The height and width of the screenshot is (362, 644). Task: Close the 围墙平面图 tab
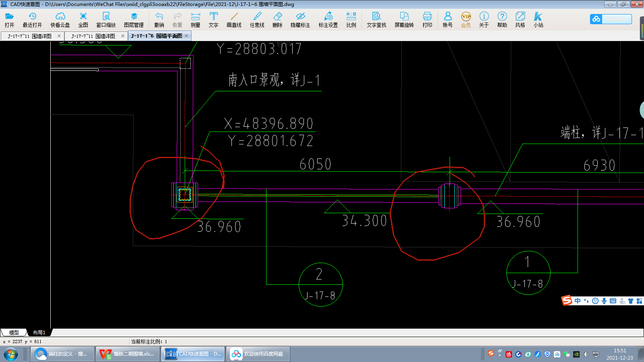pos(186,36)
